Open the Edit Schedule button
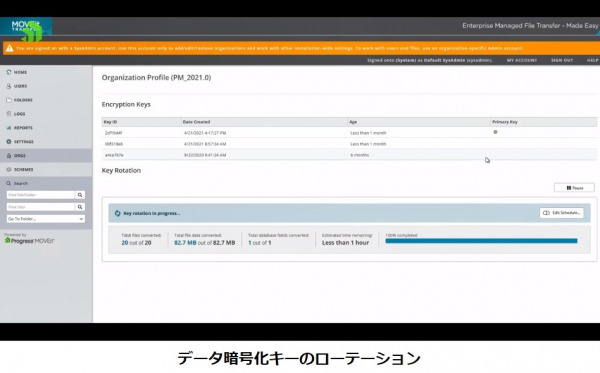 point(562,213)
